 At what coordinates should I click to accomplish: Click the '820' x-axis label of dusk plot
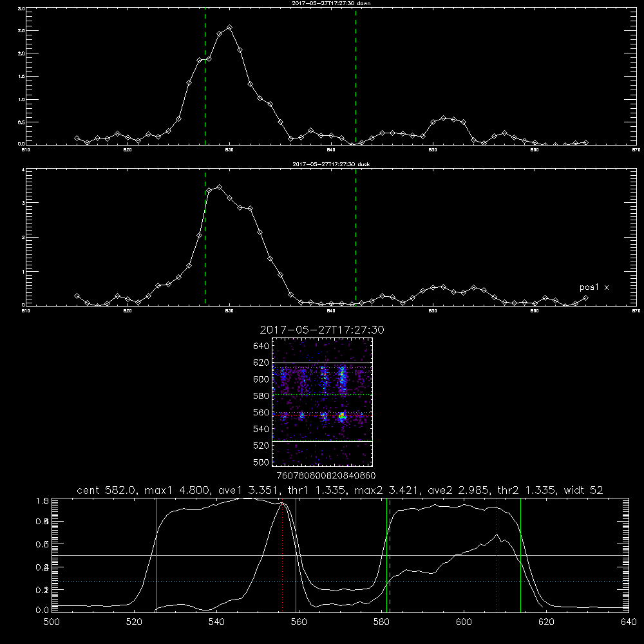pos(128,311)
